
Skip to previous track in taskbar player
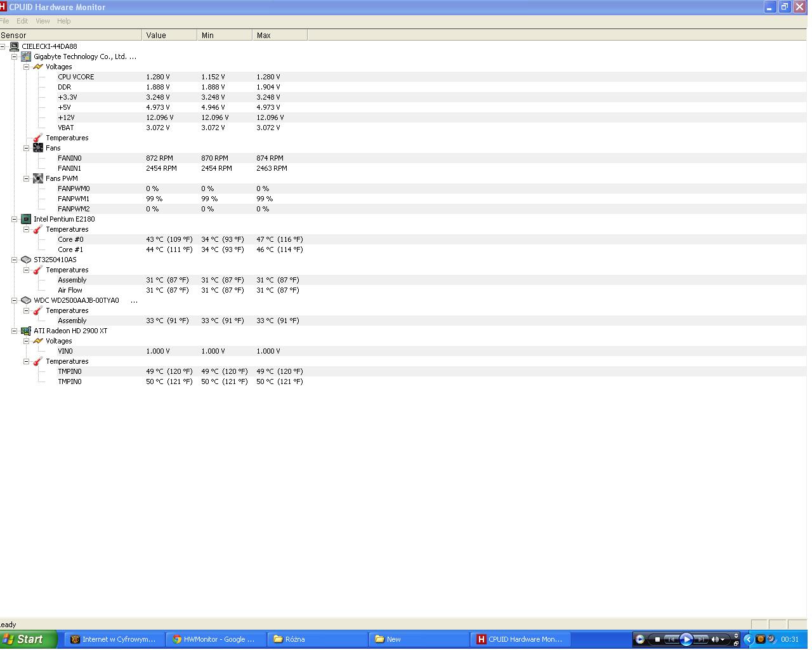671,639
